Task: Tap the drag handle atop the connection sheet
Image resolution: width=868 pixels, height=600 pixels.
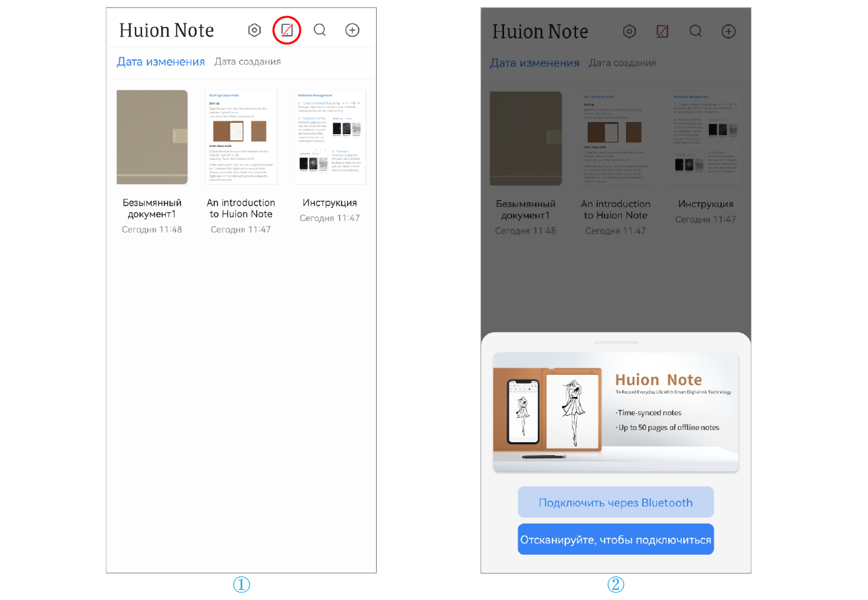Action: click(615, 342)
